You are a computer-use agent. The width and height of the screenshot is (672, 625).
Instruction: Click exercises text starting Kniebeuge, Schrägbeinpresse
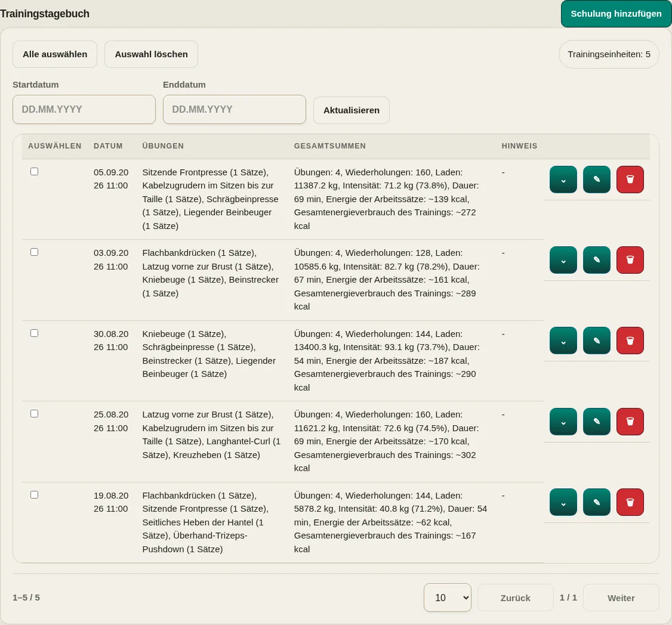pyautogui.click(x=209, y=354)
